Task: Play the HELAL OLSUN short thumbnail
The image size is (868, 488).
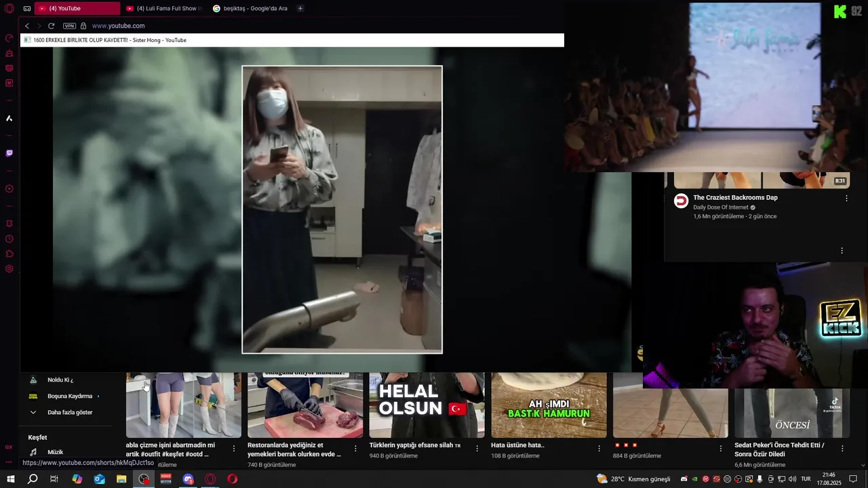Action: tap(427, 405)
